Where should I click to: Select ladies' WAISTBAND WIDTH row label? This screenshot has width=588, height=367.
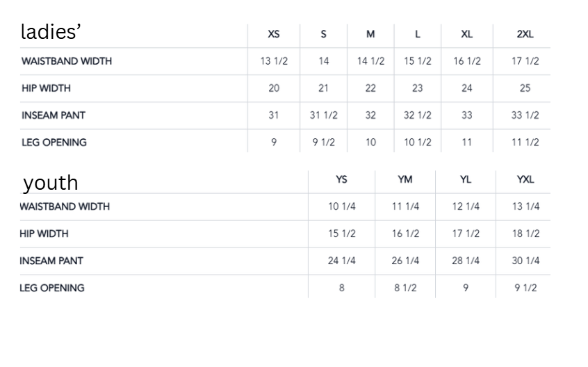[x=67, y=61]
